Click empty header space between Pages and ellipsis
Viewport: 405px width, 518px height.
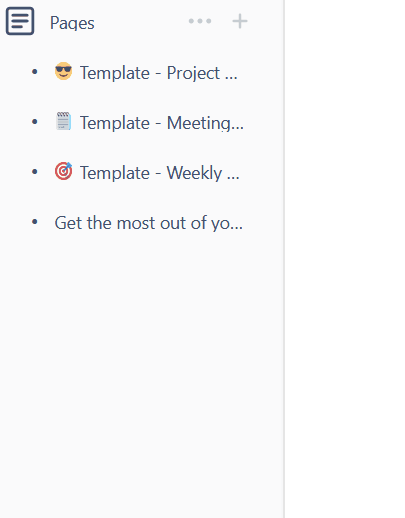click(x=141, y=22)
